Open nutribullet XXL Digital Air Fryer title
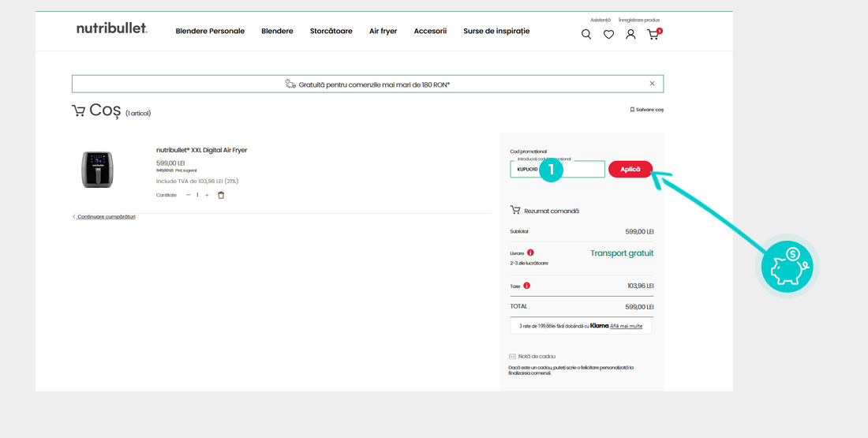The height and width of the screenshot is (438, 868). coord(201,150)
